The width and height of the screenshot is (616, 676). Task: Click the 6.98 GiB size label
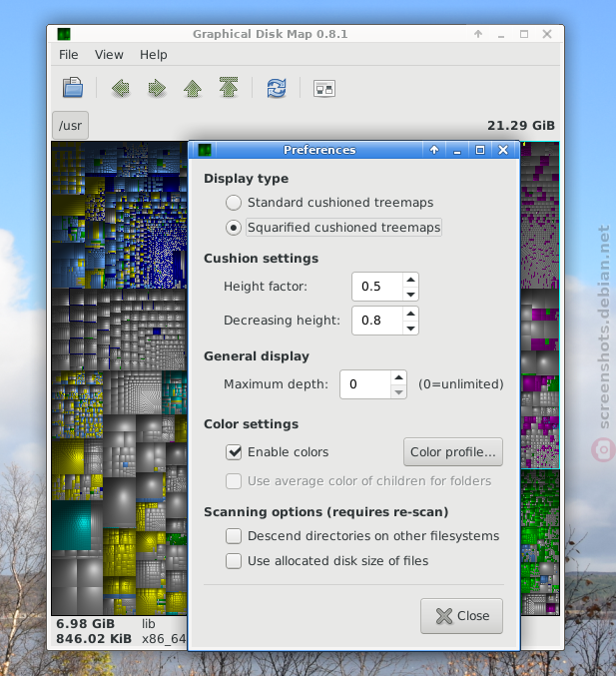coord(85,624)
